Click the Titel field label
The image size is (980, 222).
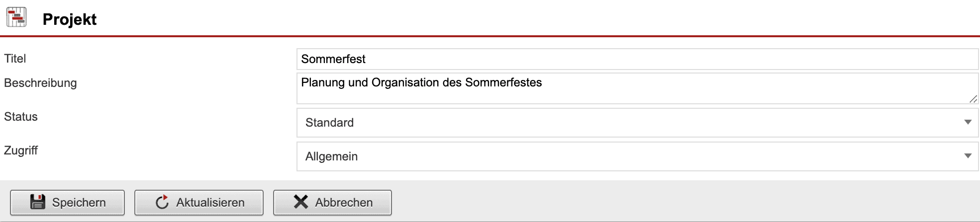pyautogui.click(x=15, y=59)
